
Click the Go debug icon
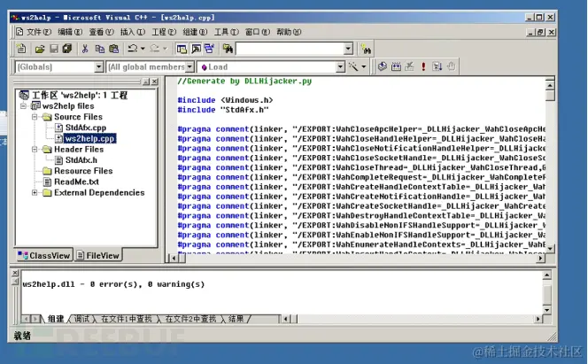(x=437, y=66)
